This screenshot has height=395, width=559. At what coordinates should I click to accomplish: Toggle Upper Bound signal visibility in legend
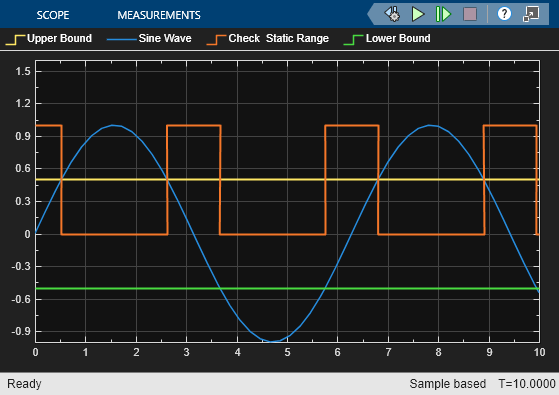tap(49, 39)
